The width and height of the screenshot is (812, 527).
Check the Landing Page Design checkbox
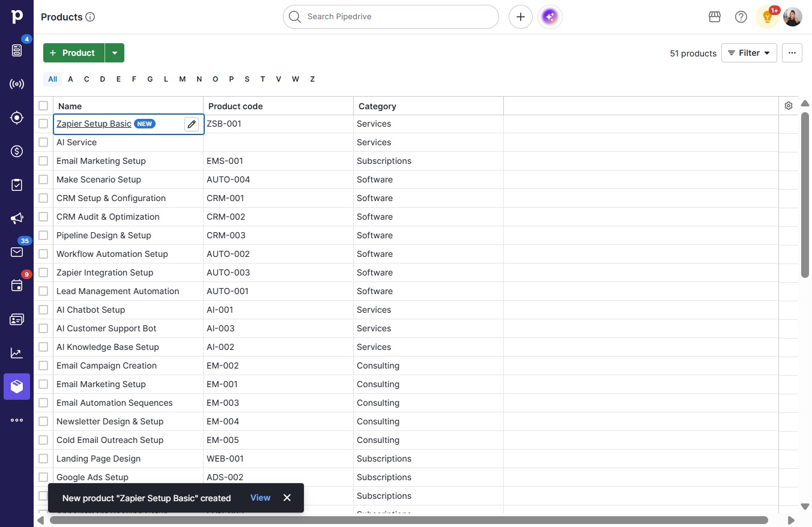click(x=43, y=459)
